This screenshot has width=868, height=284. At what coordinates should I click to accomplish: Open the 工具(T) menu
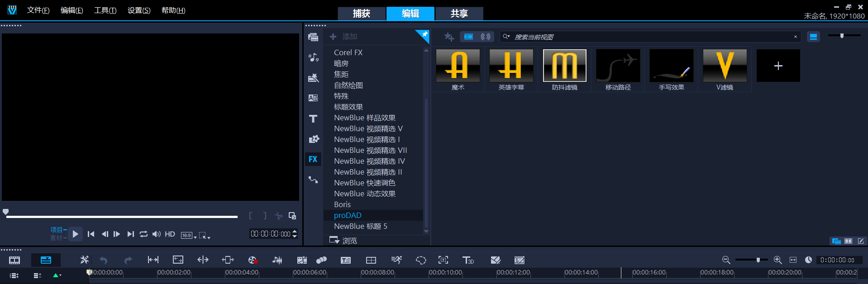[x=105, y=10]
